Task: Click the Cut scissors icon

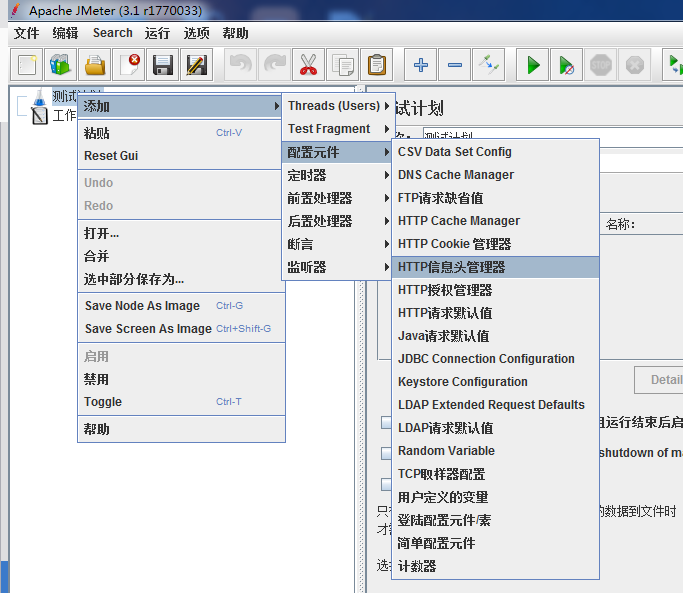Action: [308, 65]
